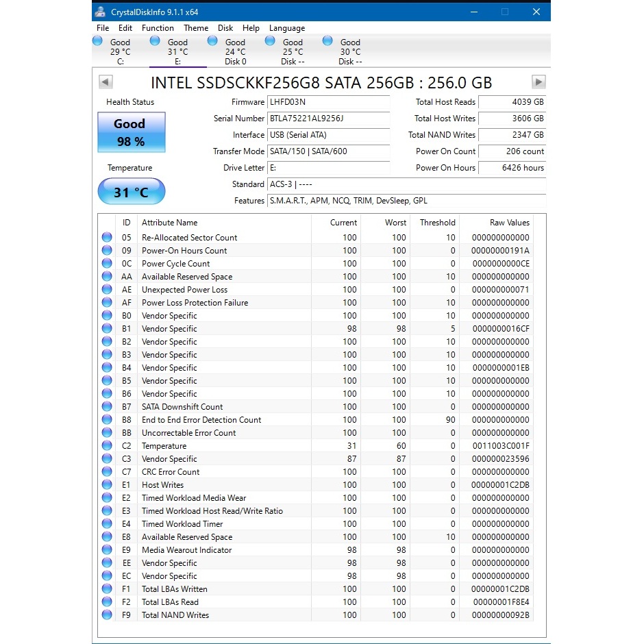The image size is (644, 644).
Task: Click the Good 98 % health status button
Action: click(130, 132)
